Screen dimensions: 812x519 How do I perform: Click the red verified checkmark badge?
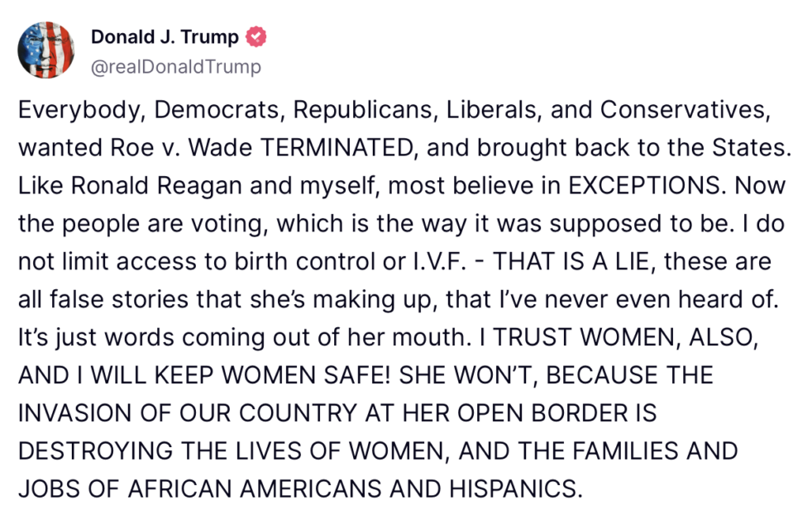[x=256, y=36]
